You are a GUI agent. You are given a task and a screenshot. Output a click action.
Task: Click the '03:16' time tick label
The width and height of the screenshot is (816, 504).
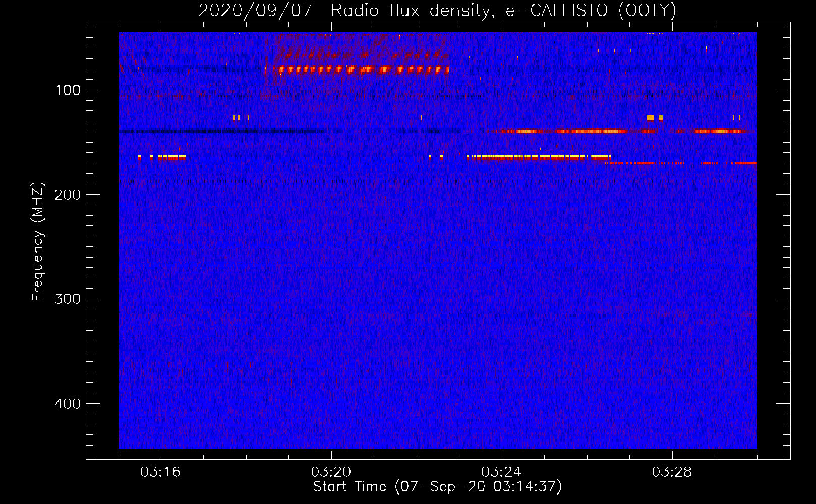(x=160, y=472)
